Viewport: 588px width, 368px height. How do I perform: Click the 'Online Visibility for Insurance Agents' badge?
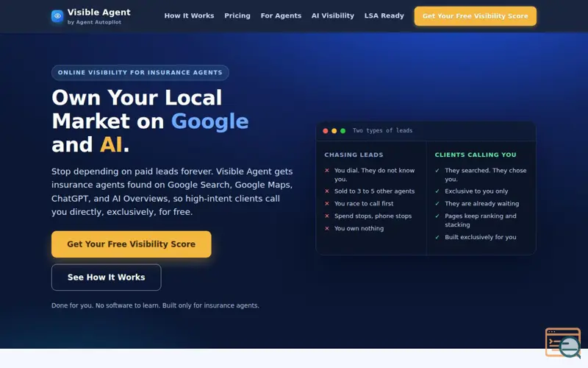pos(140,72)
